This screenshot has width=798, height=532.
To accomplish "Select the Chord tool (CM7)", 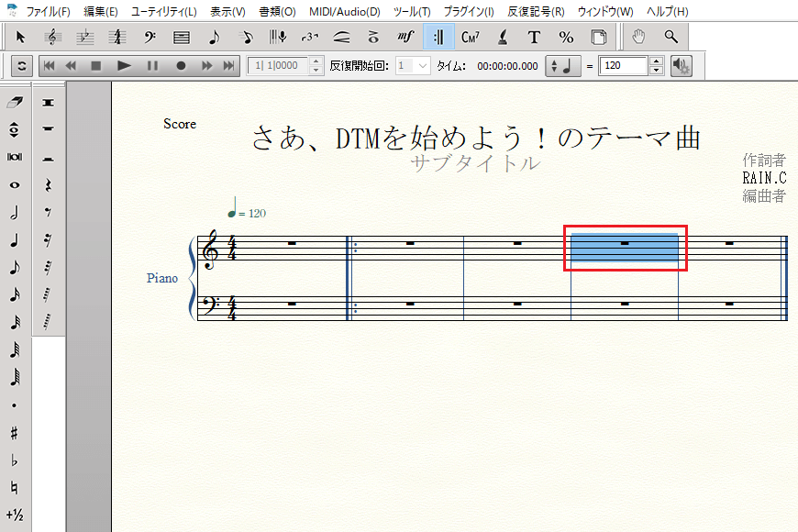I will [471, 38].
